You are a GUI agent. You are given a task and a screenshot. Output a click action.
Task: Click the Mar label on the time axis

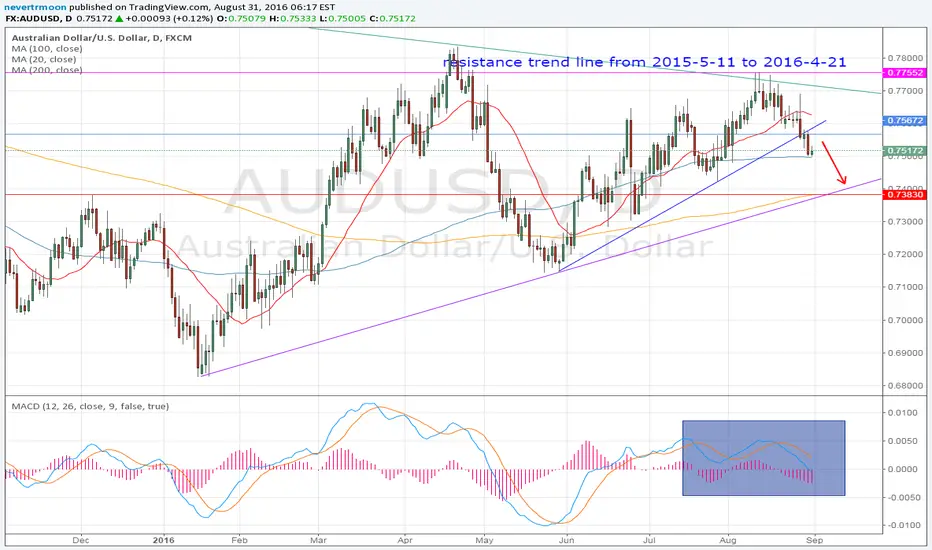[319, 540]
